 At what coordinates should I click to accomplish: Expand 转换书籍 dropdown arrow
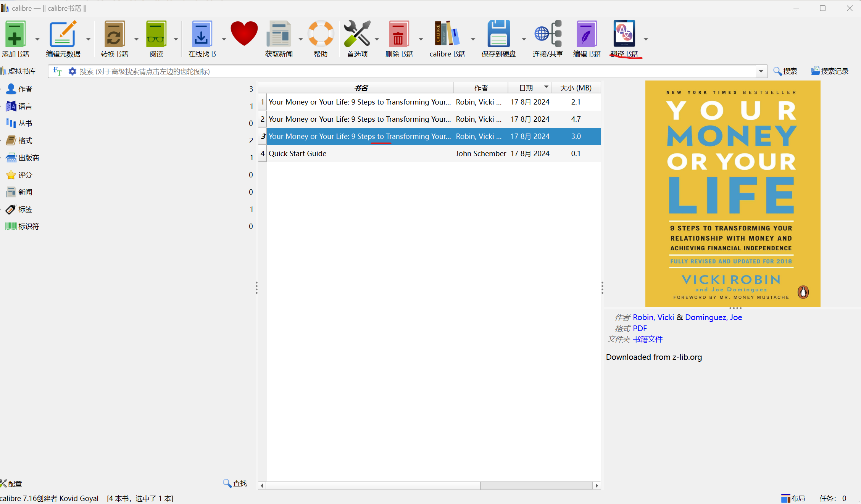pyautogui.click(x=136, y=39)
